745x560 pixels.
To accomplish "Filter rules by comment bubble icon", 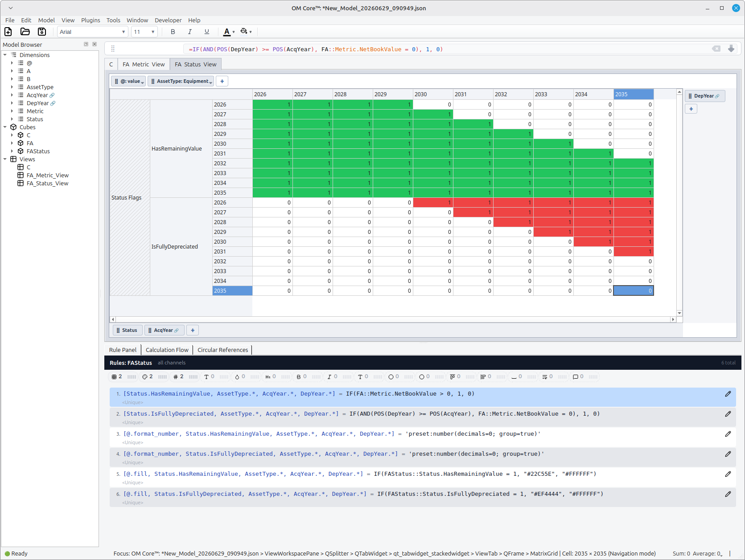I will pos(576,377).
